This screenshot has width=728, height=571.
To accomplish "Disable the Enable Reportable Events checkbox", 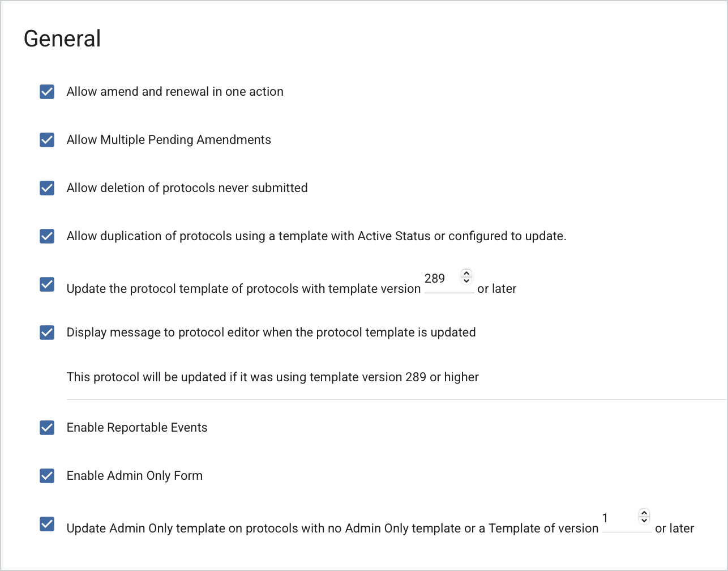I will click(x=47, y=428).
